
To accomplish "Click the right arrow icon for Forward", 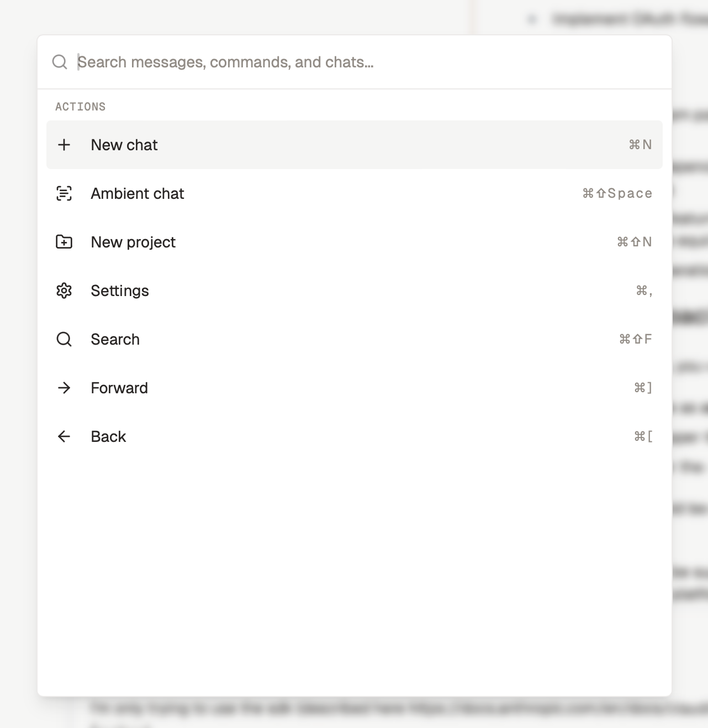I will pos(65,388).
